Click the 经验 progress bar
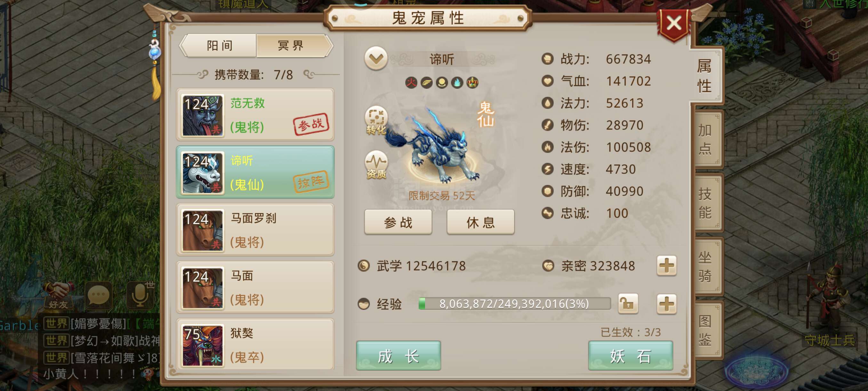 point(515,304)
